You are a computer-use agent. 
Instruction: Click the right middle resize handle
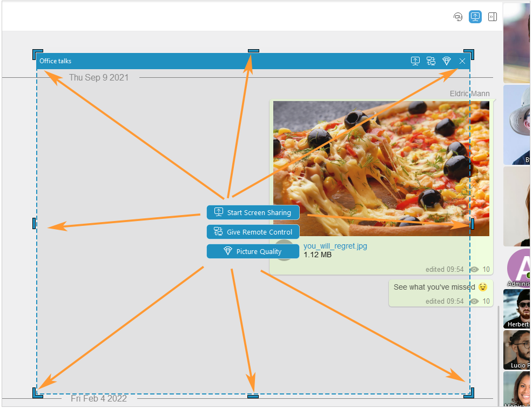[472, 223]
